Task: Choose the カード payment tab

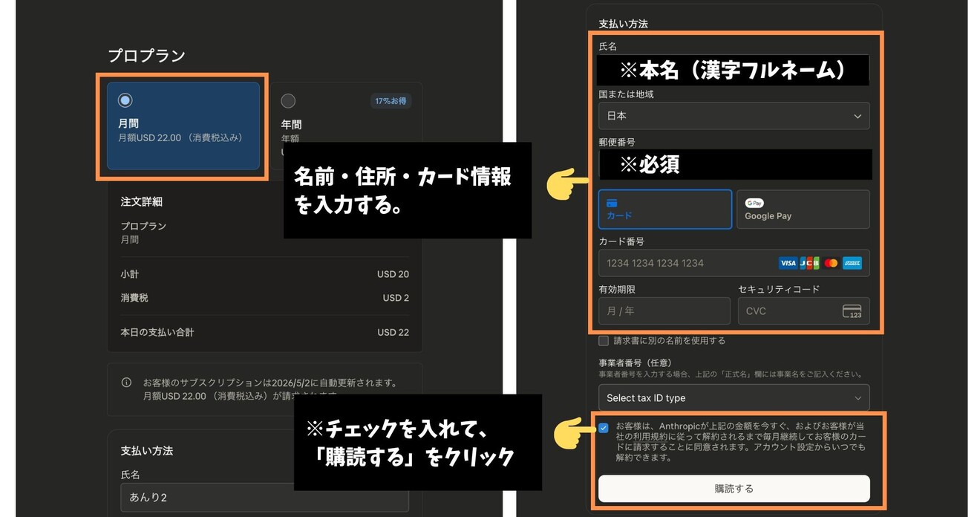Action: 664,209
